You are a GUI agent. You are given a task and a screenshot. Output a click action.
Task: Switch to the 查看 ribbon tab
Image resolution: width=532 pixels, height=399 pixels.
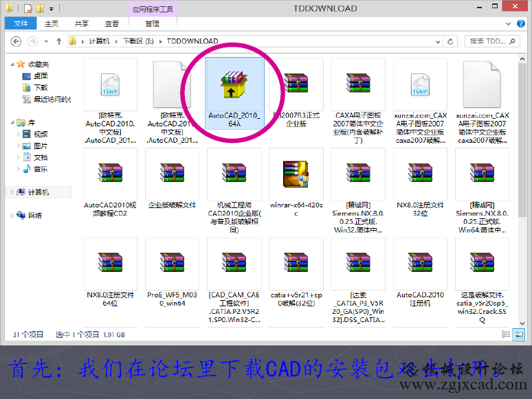pos(112,23)
